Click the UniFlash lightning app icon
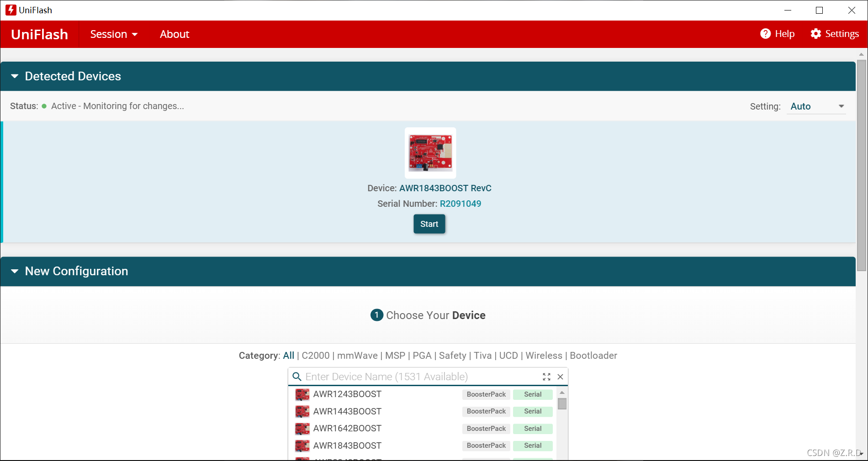 click(x=11, y=10)
